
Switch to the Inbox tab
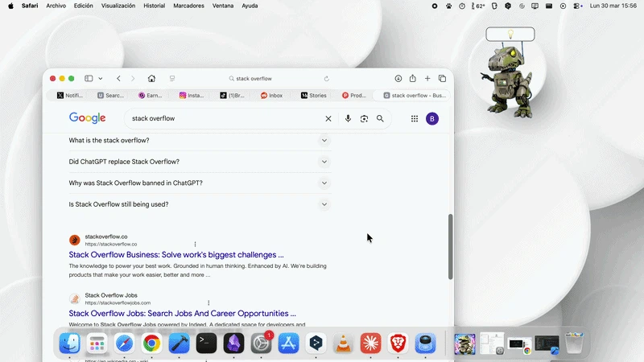pos(271,95)
